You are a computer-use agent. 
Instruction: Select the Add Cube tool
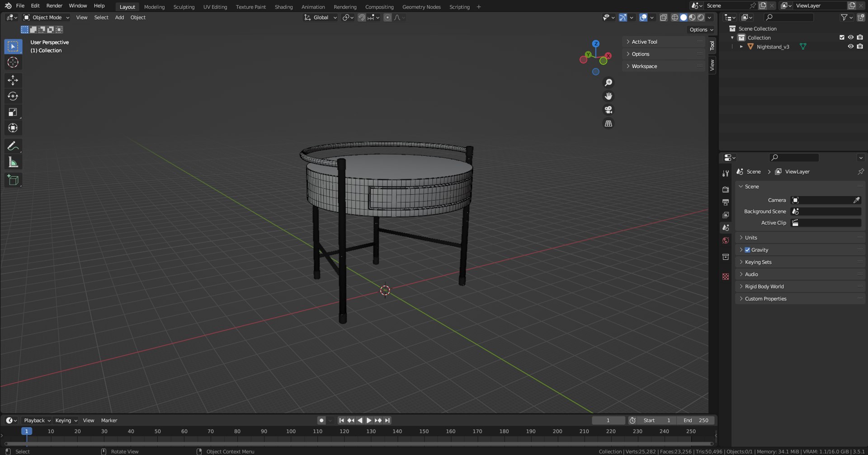pos(13,180)
